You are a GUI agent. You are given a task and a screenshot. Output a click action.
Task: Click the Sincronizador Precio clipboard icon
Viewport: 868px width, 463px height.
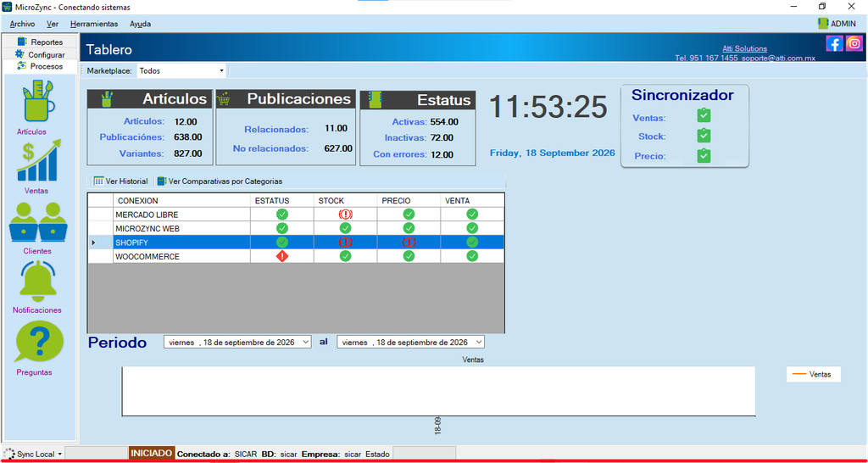click(704, 156)
